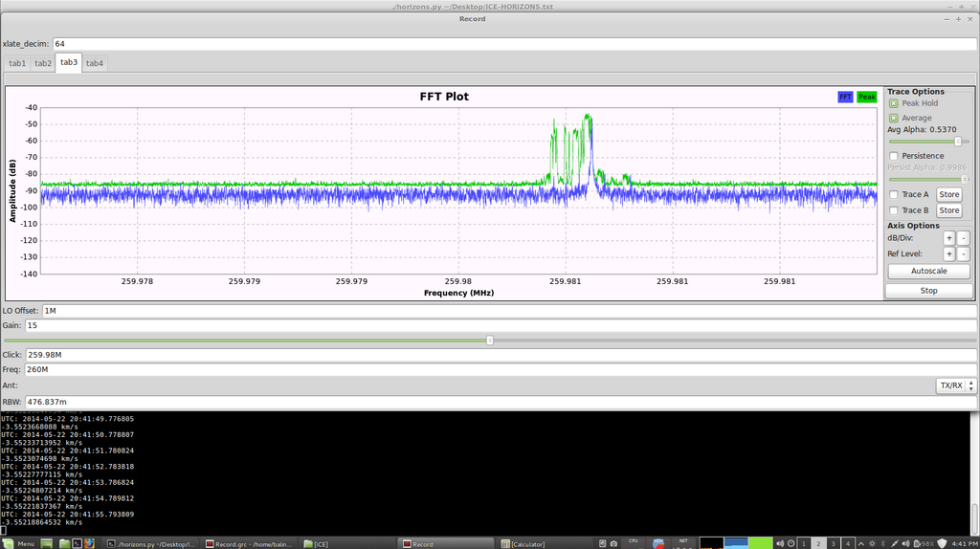Raise Ref Level with the plus button
Screen dimensions: 980x549
point(948,254)
